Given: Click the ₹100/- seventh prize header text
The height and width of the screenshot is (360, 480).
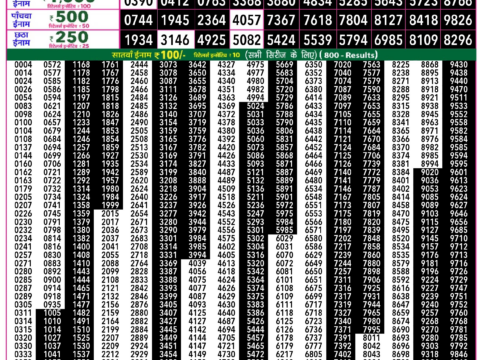Looking at the screenshot, I should 149,55.
